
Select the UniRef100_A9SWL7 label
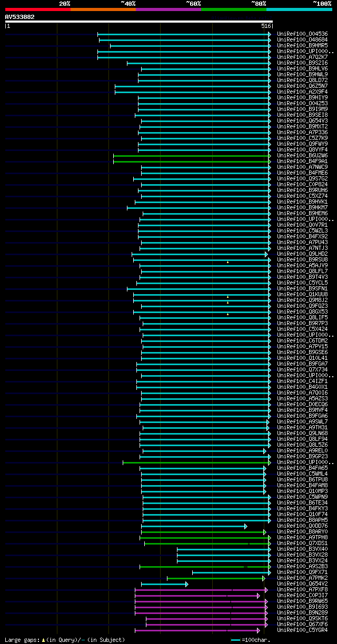pyautogui.click(x=302, y=422)
